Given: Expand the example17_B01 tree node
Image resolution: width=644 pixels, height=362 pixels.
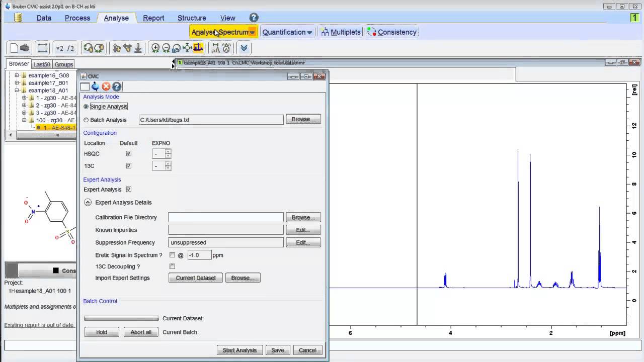Looking at the screenshot, I should coord(17,83).
